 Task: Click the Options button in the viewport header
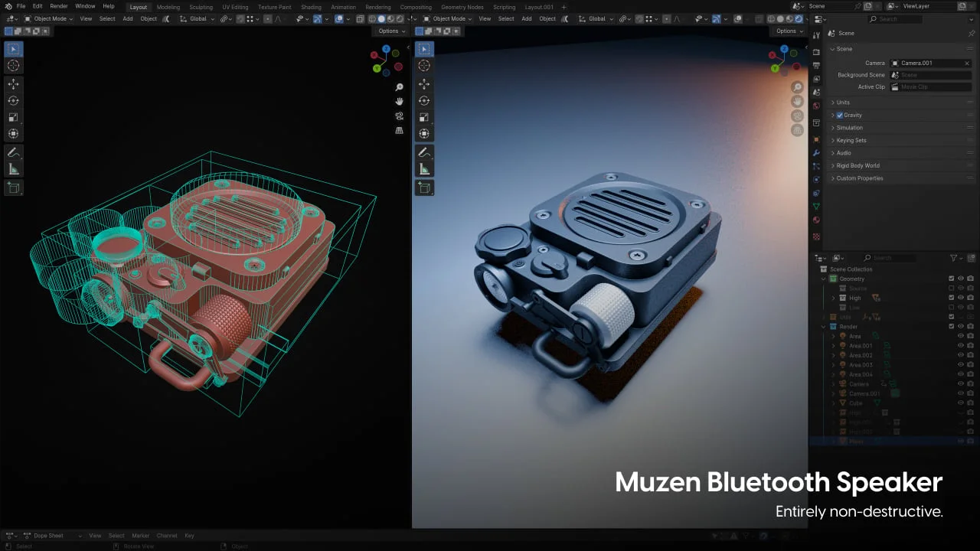point(390,31)
